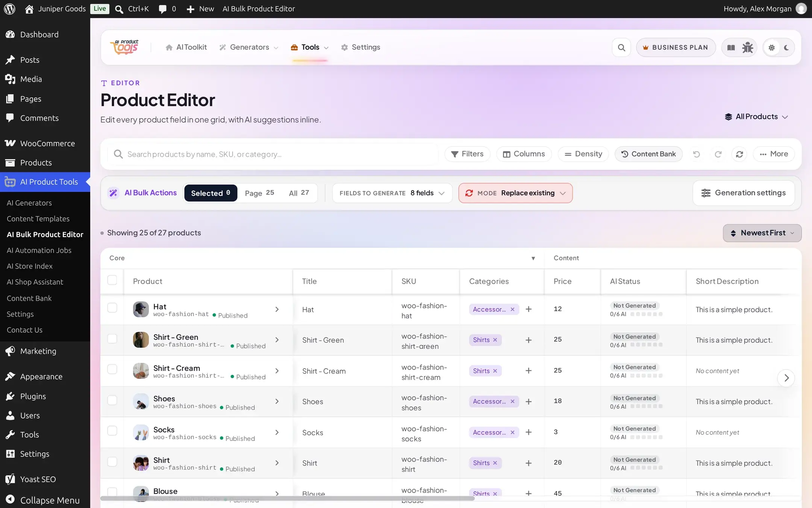Image resolution: width=812 pixels, height=508 pixels.
Task: Open AI Toolkit nav tab
Action: 186,47
